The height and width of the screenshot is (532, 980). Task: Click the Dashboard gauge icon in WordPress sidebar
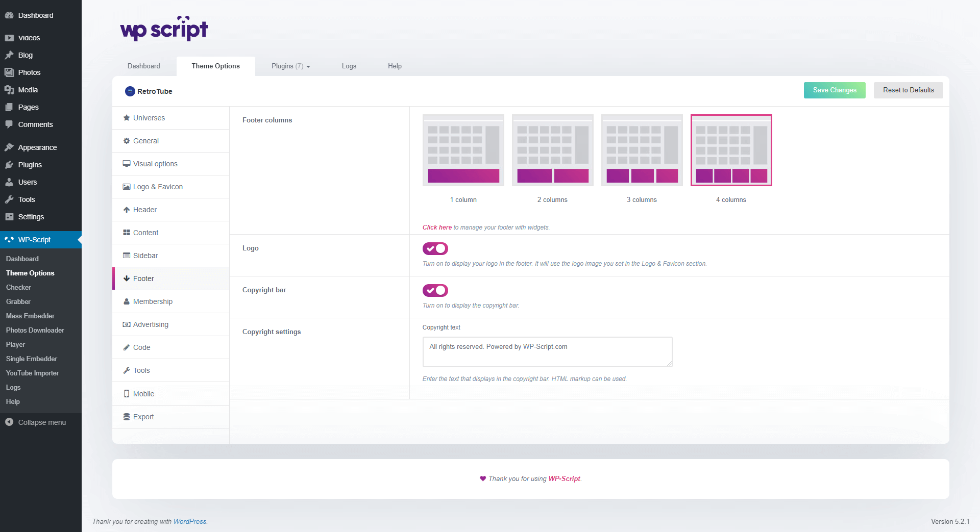click(9, 15)
